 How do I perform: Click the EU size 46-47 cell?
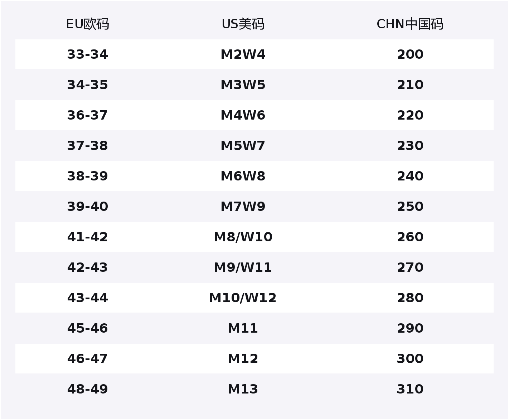coord(87,359)
